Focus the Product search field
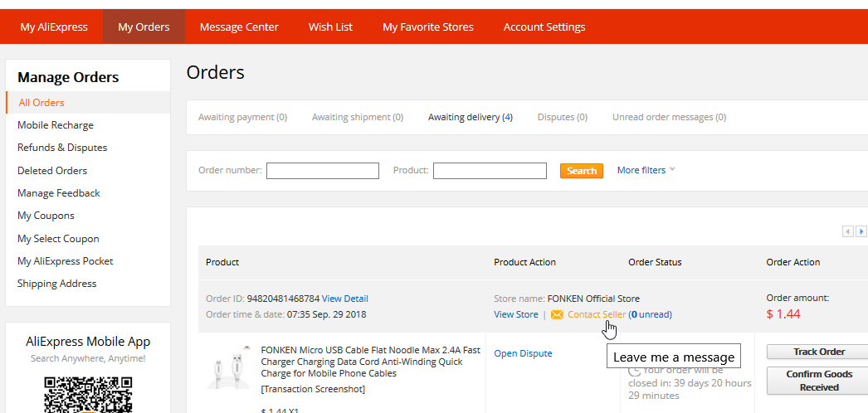The width and height of the screenshot is (868, 413). pyautogui.click(x=490, y=171)
